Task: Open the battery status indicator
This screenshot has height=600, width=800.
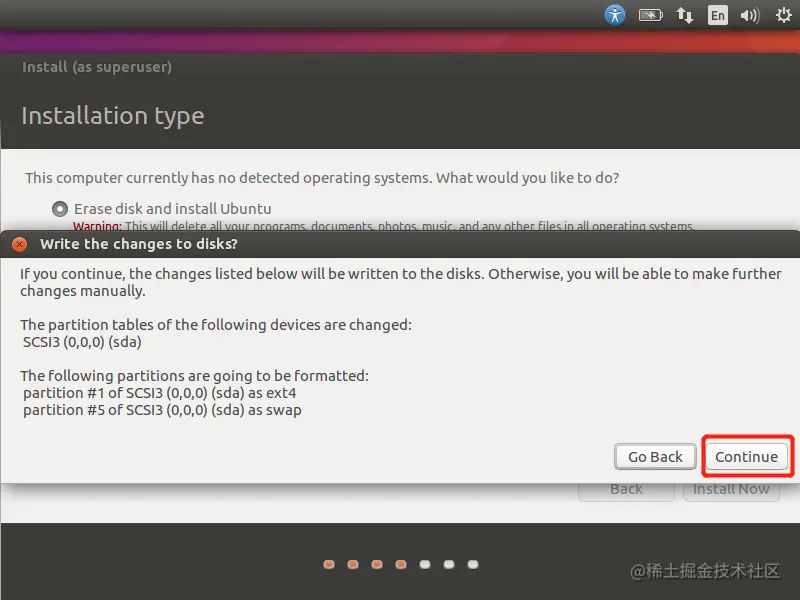Action: 651,15
